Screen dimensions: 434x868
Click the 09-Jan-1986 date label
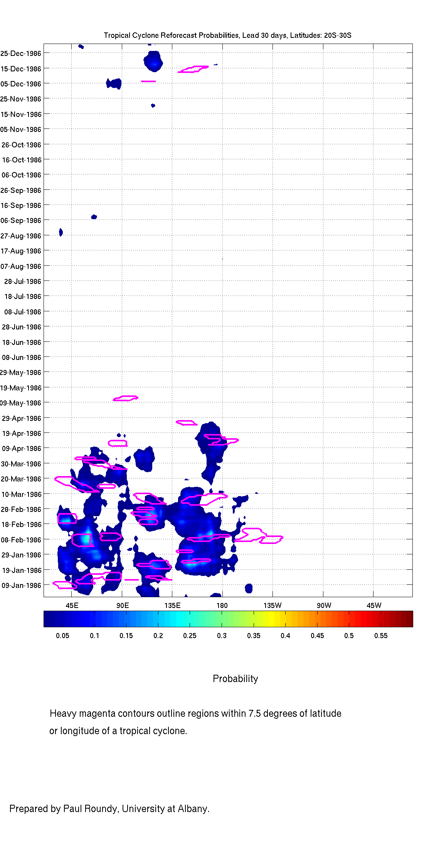(x=21, y=586)
